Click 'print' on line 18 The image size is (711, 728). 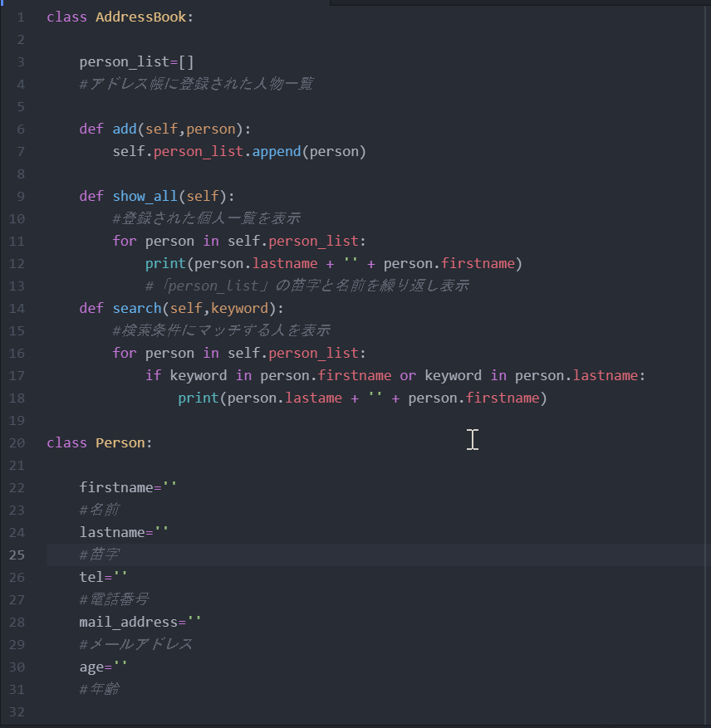click(199, 398)
